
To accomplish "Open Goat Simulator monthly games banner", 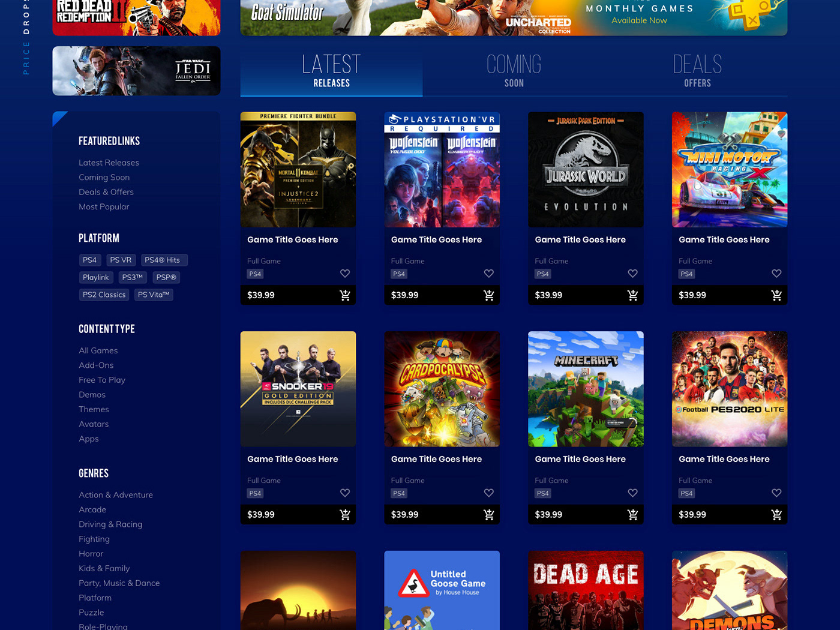I will click(514, 17).
